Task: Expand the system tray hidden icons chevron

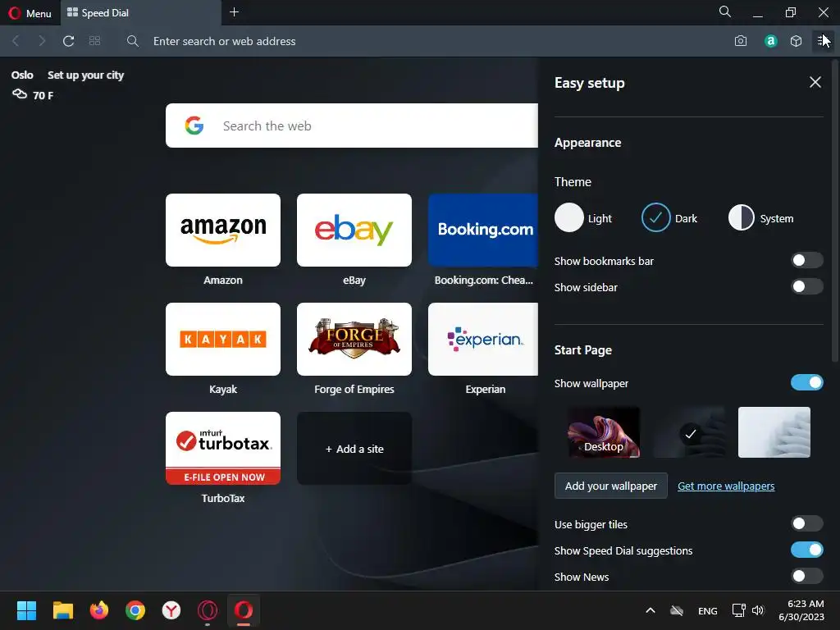Action: [x=651, y=610]
